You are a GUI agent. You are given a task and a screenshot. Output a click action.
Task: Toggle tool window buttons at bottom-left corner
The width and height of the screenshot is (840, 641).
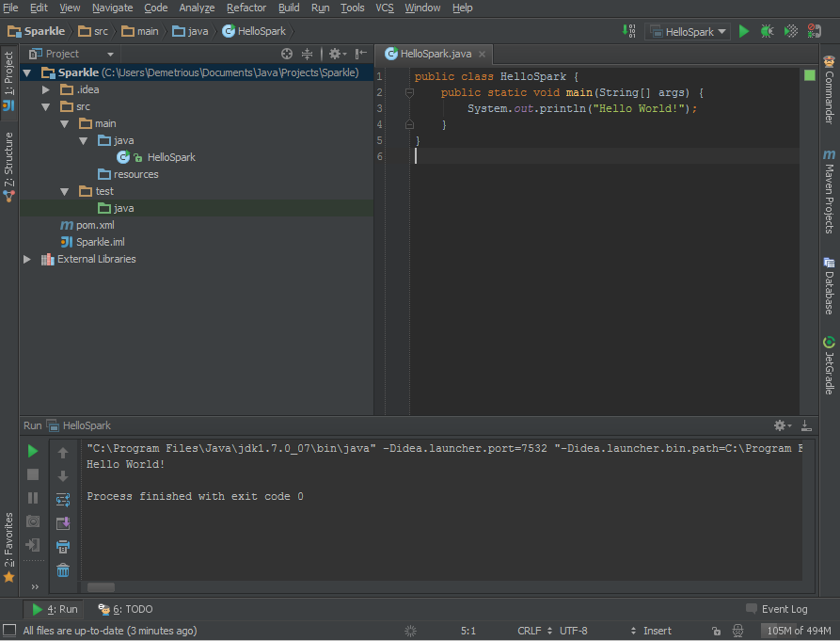coord(8,631)
